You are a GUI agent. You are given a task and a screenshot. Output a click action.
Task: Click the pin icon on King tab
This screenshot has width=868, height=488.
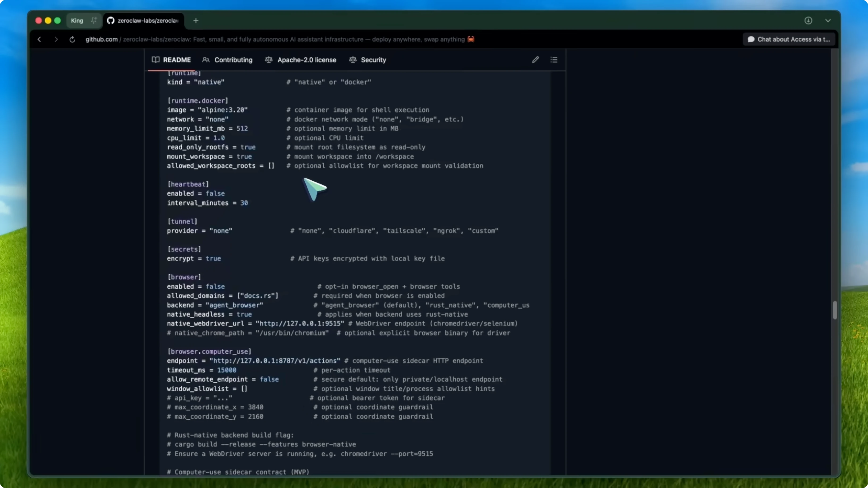coord(94,21)
